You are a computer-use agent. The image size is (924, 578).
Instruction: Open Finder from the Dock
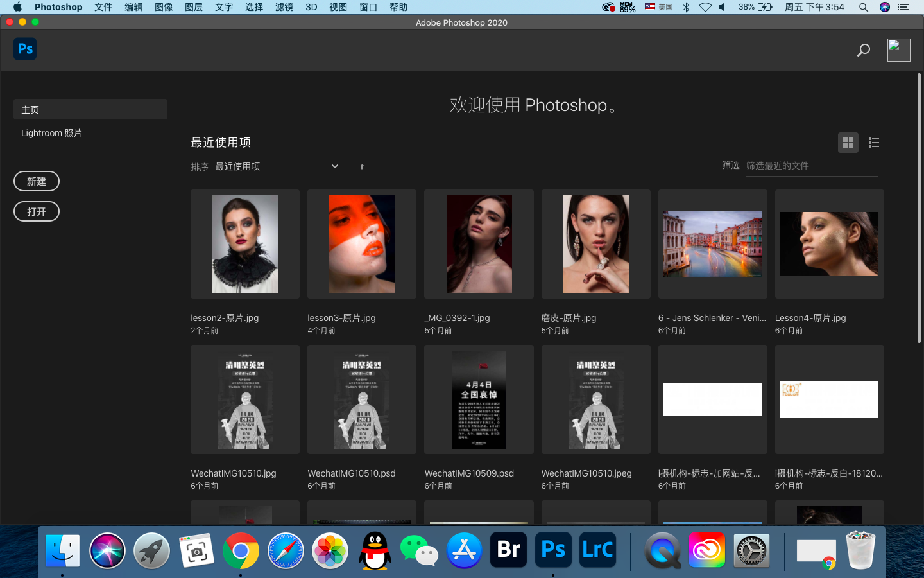(62, 550)
